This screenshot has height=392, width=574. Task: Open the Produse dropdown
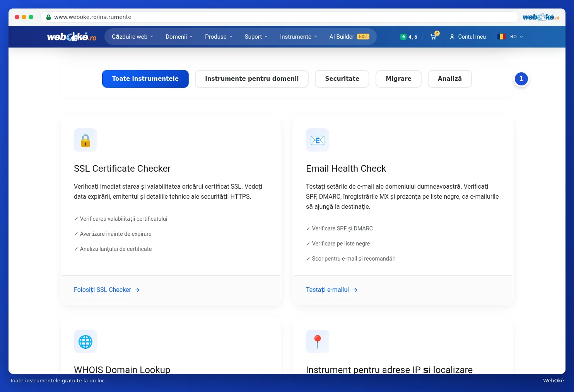(x=219, y=37)
